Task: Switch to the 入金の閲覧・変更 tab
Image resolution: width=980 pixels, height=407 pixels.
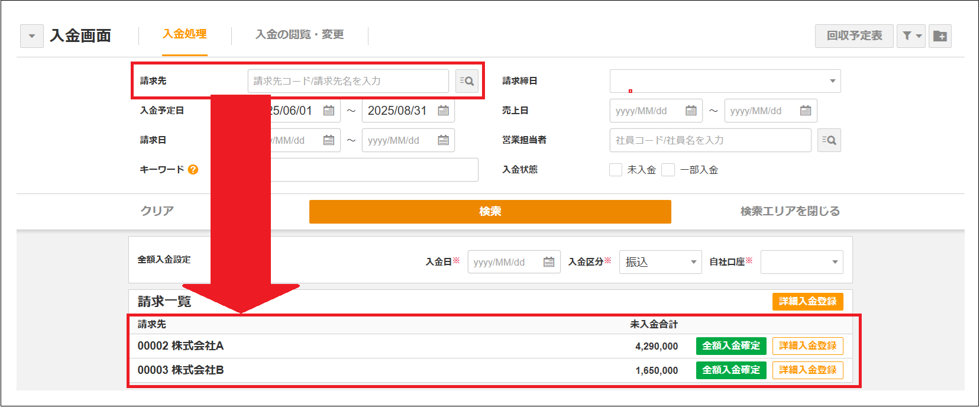Action: (x=299, y=35)
